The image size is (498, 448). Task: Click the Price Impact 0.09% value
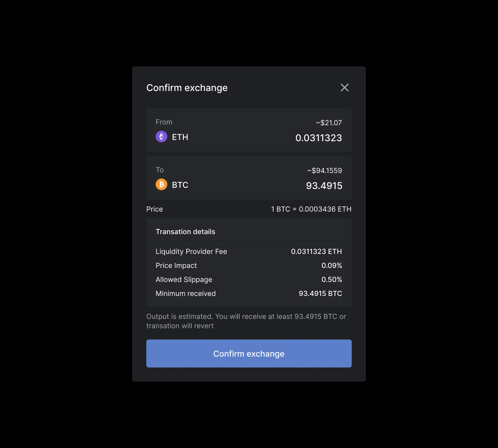(332, 265)
